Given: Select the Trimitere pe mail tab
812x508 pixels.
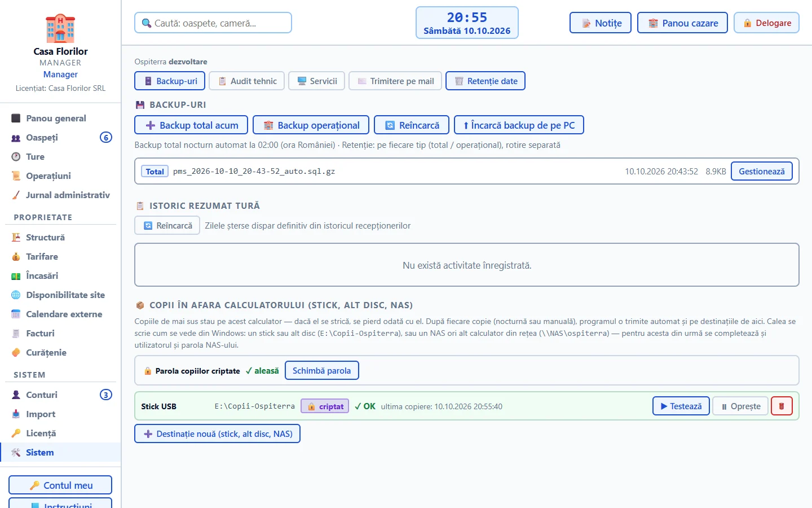Looking at the screenshot, I should 395,81.
